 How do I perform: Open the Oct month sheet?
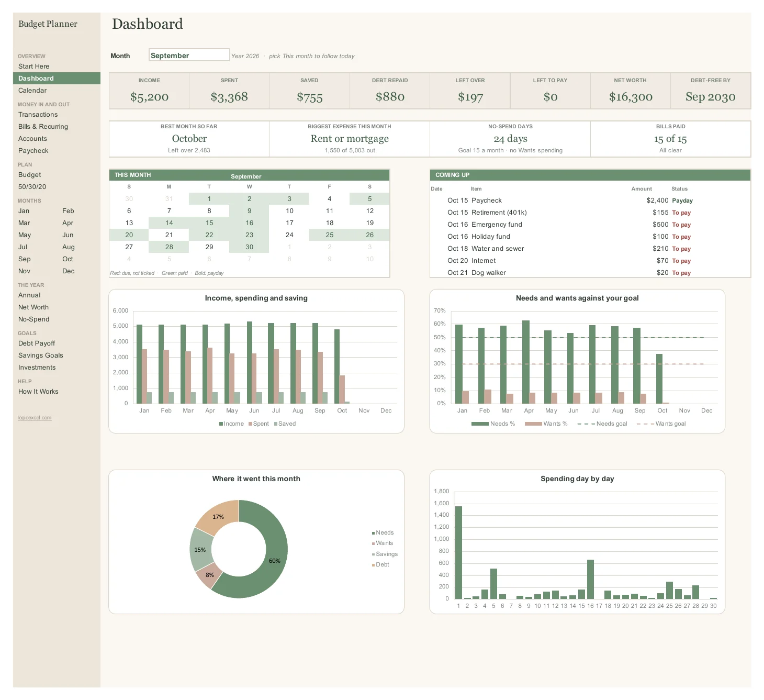68,259
